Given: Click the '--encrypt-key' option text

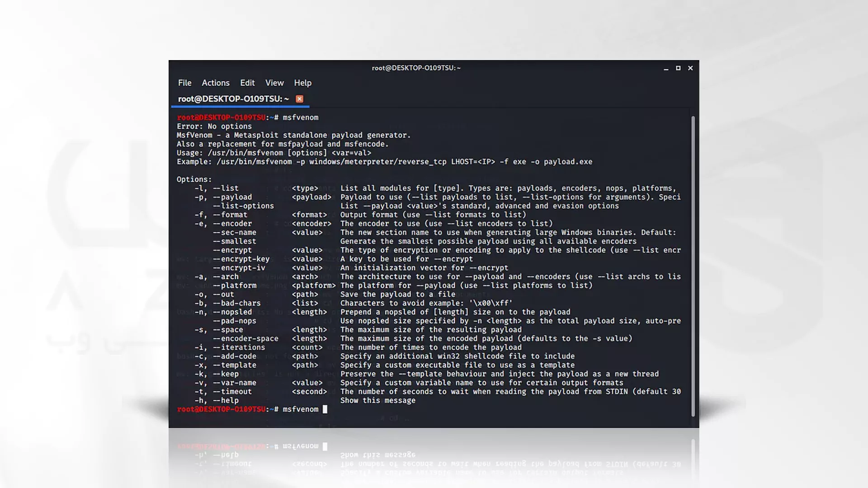Looking at the screenshot, I should [x=241, y=259].
